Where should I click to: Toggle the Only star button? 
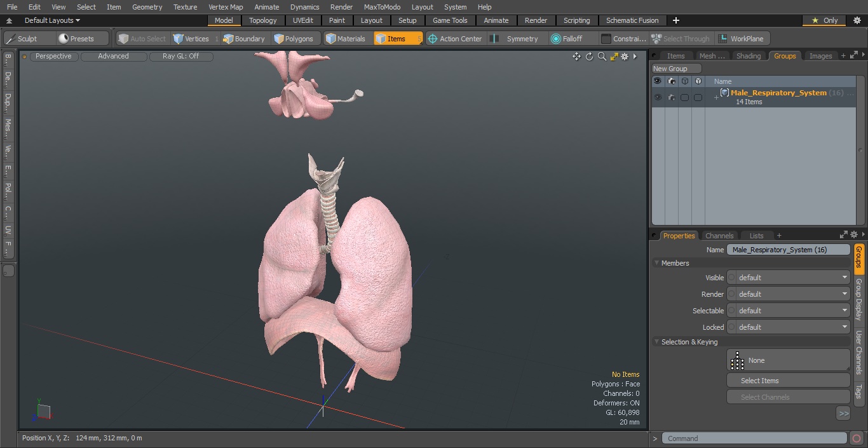pos(825,20)
